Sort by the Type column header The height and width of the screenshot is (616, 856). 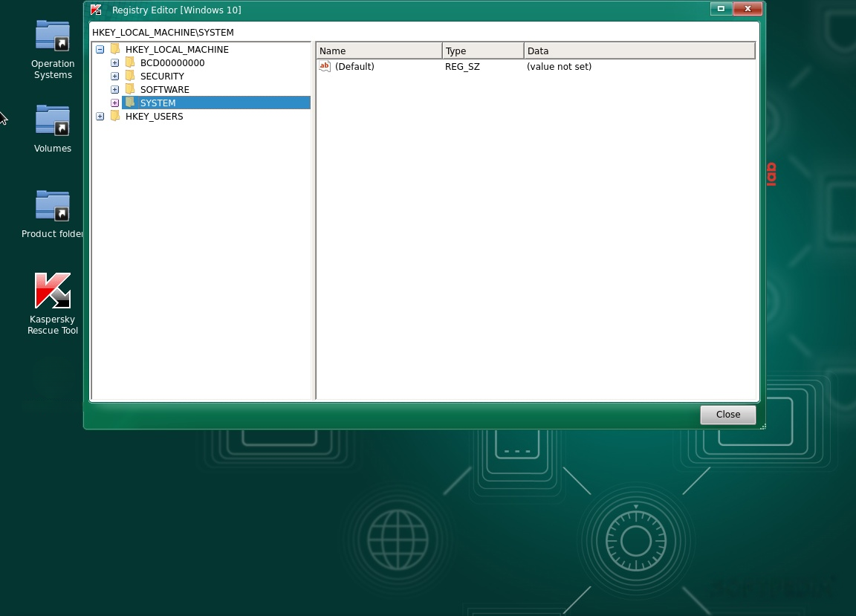click(483, 51)
